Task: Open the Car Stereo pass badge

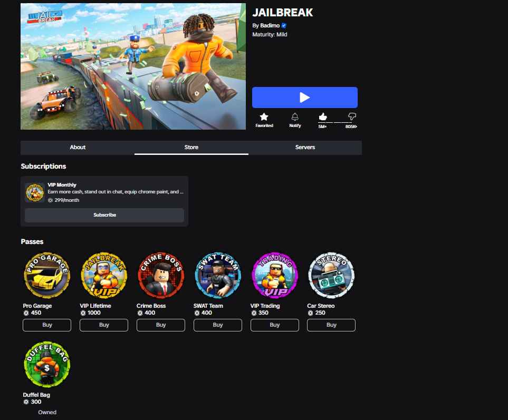Action: point(331,276)
